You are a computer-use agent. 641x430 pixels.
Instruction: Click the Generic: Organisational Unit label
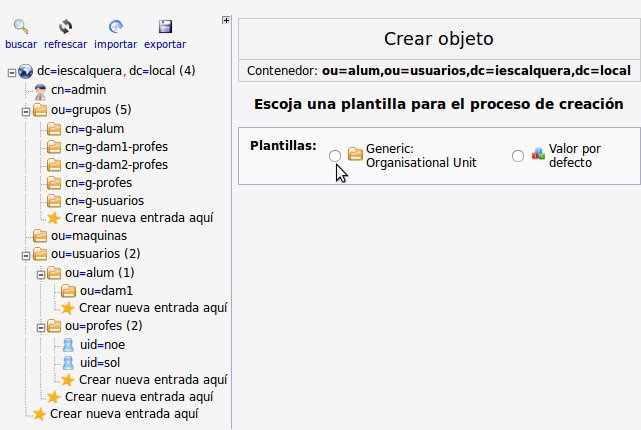pos(421,156)
